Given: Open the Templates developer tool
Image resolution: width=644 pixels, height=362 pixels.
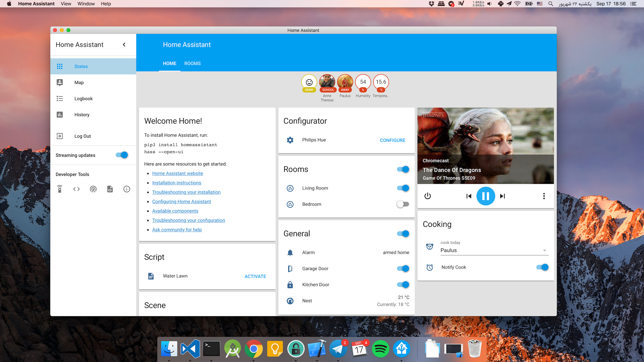Looking at the screenshot, I should tap(110, 189).
